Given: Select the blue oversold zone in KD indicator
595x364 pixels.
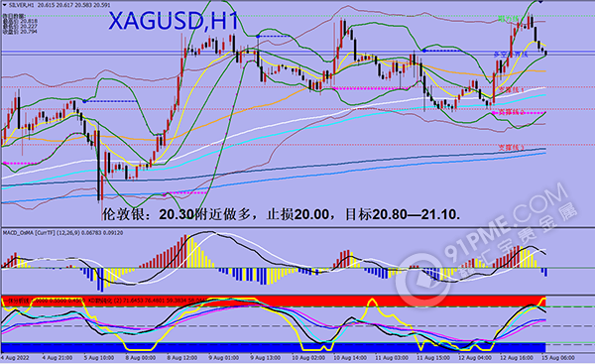Looking at the screenshot, I should point(274,347).
